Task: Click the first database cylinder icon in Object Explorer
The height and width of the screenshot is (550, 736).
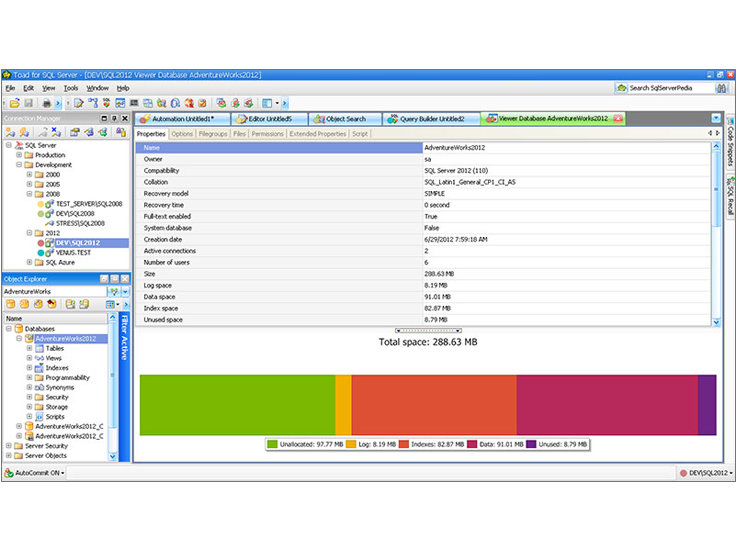Action: click(x=10, y=304)
